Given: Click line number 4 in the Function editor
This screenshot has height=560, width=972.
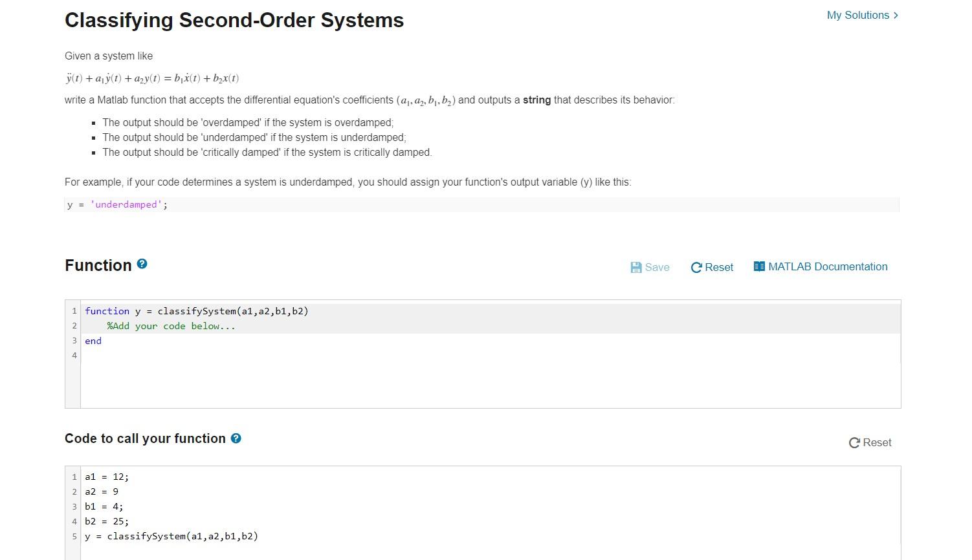Looking at the screenshot, I should coord(74,356).
